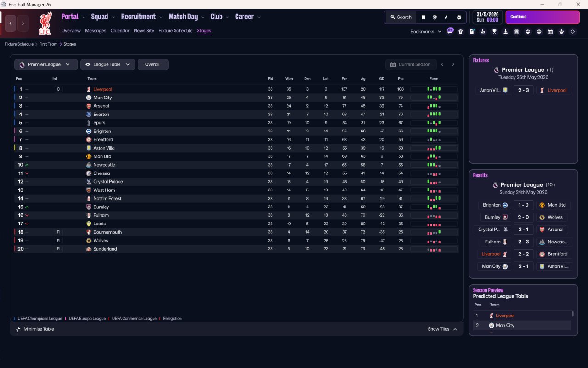Click Fixture Schedule in the breadcrumb
The height and width of the screenshot is (368, 588).
(19, 44)
